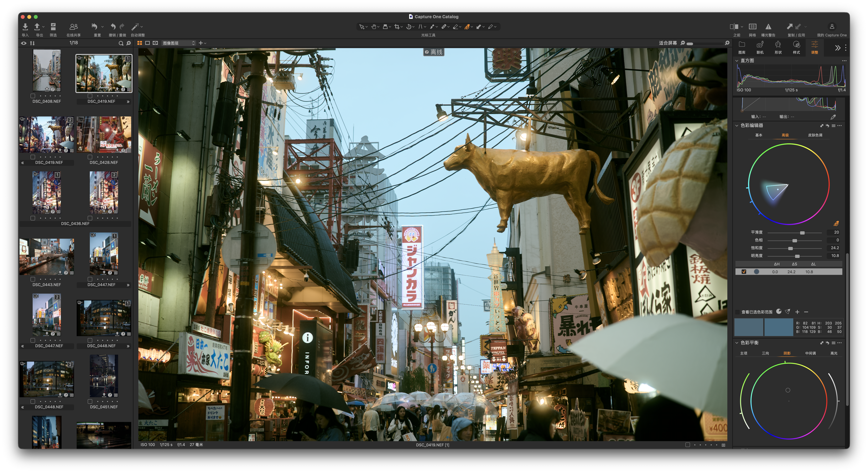
Task: Open the Midtone (中间调) color balance tab
Action: (810, 353)
